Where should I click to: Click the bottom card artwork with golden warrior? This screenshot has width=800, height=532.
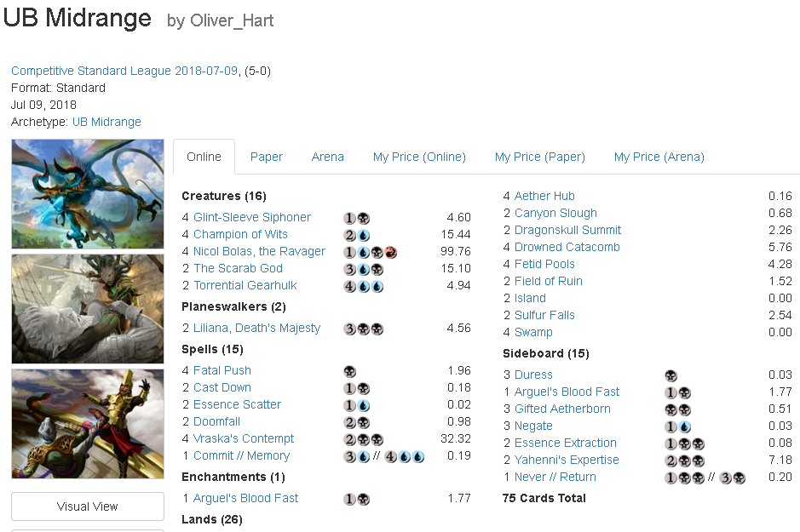pos(88,423)
